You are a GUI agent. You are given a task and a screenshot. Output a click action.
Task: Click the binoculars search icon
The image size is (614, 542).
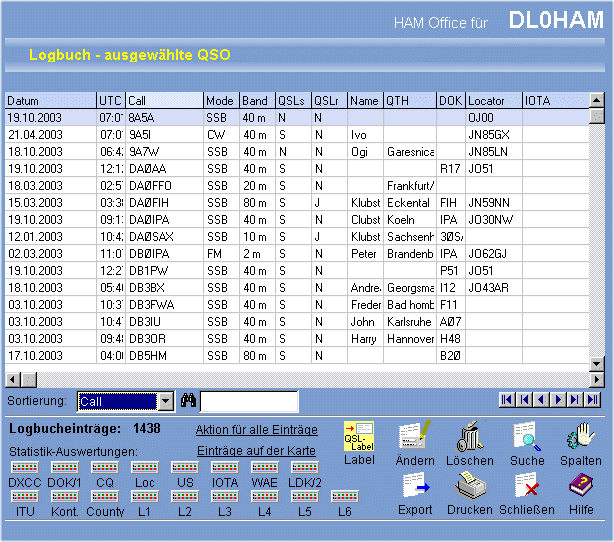[188, 401]
